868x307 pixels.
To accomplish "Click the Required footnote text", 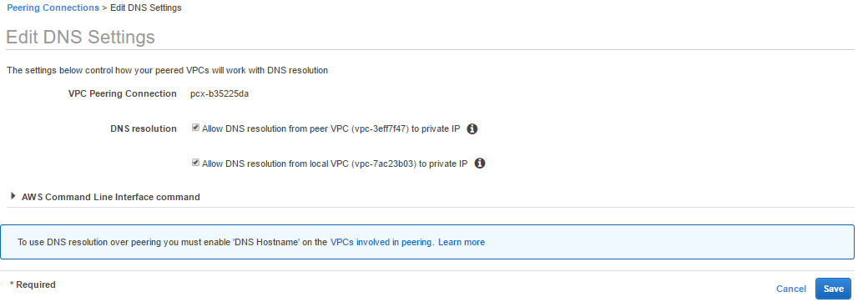I will point(33,284).
